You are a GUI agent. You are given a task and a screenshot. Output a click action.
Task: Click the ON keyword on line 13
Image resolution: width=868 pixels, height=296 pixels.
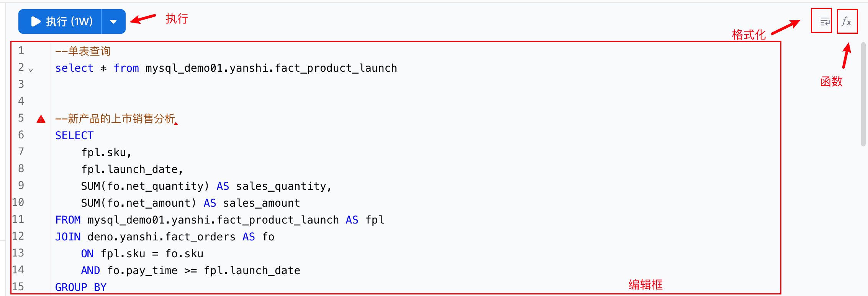(x=87, y=254)
